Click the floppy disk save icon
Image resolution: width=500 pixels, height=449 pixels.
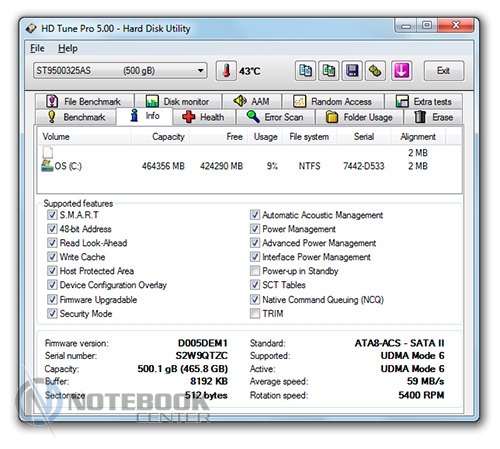352,71
